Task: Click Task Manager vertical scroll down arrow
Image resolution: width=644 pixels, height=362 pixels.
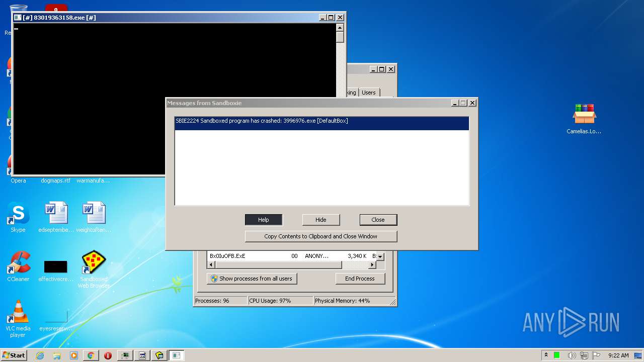Action: pyautogui.click(x=380, y=256)
